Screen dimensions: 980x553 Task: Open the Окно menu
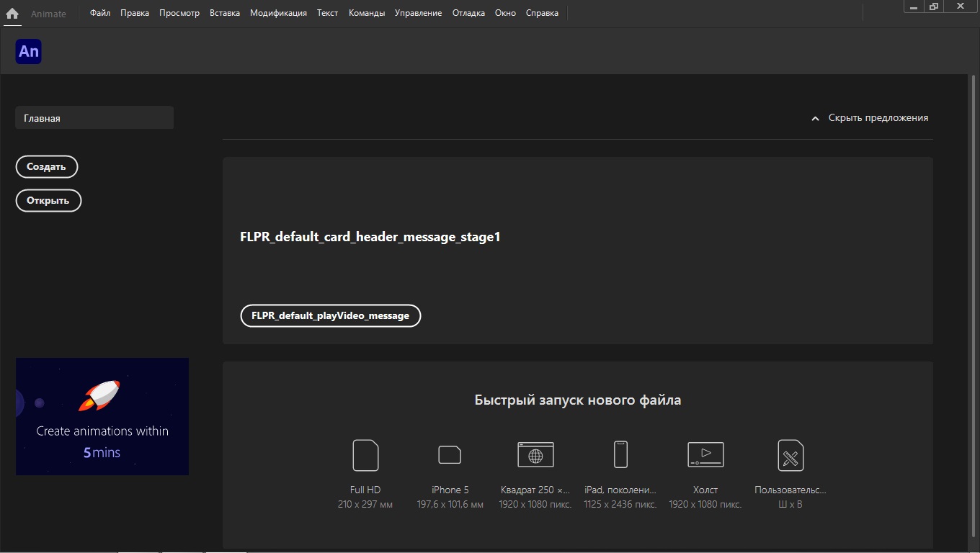[505, 13]
